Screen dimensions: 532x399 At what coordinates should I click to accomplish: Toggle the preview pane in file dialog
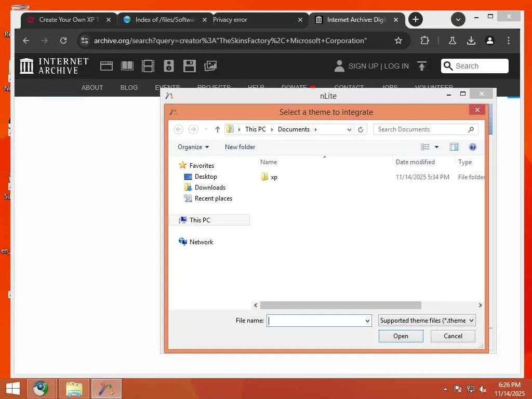(454, 147)
